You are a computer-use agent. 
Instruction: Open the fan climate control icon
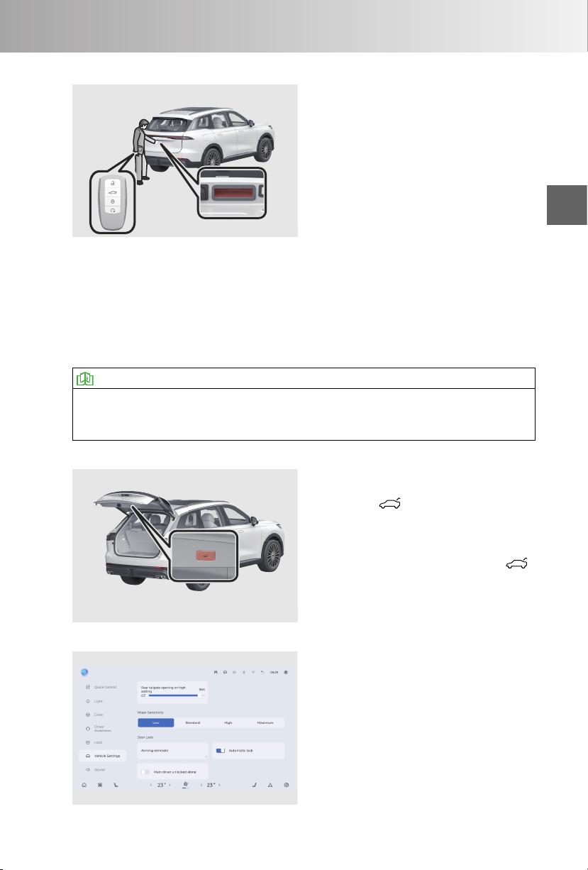[x=100, y=786]
